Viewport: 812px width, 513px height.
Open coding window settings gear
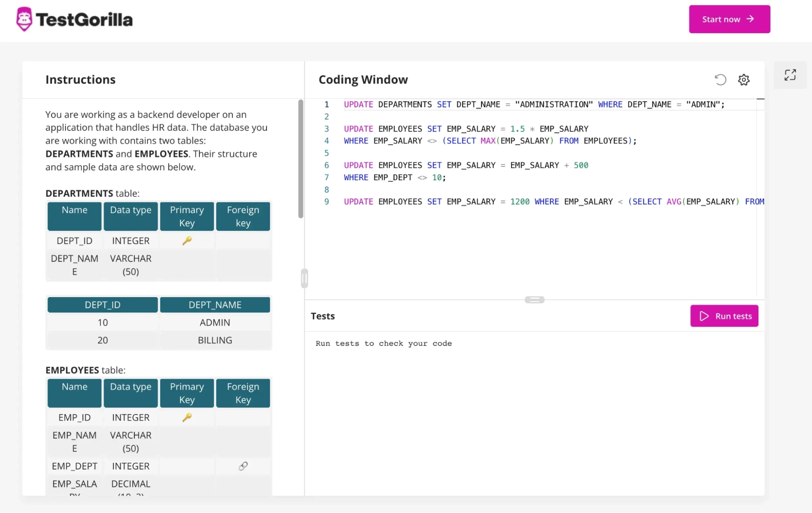[743, 80]
